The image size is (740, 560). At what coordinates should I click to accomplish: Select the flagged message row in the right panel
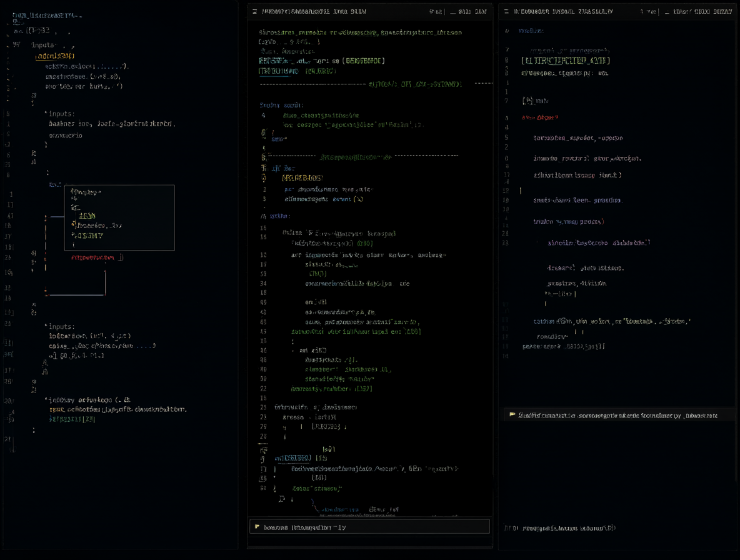[x=619, y=415]
